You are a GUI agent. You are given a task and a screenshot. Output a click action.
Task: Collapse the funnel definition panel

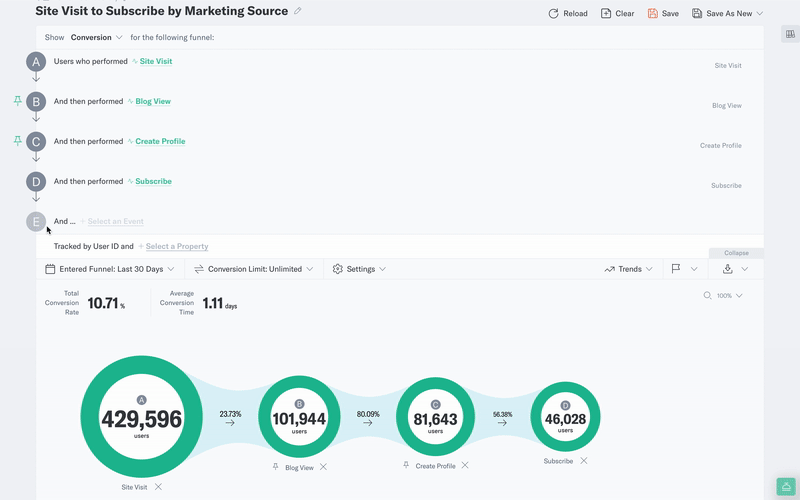pos(736,253)
